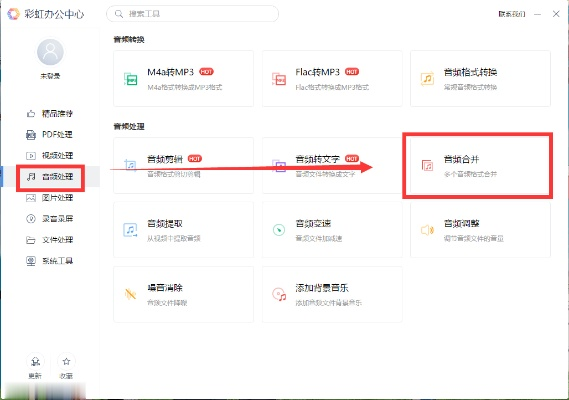The height and width of the screenshot is (400, 569).
Task: Click the green 音频变速 dial icon
Action: pyautogui.click(x=279, y=230)
